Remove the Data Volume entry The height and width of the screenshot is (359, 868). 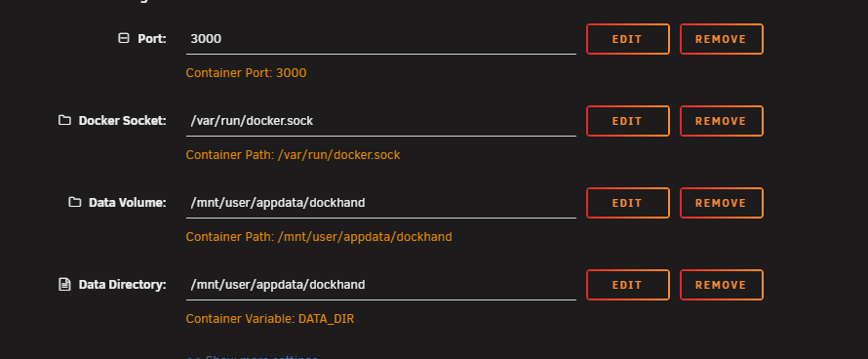[722, 203]
